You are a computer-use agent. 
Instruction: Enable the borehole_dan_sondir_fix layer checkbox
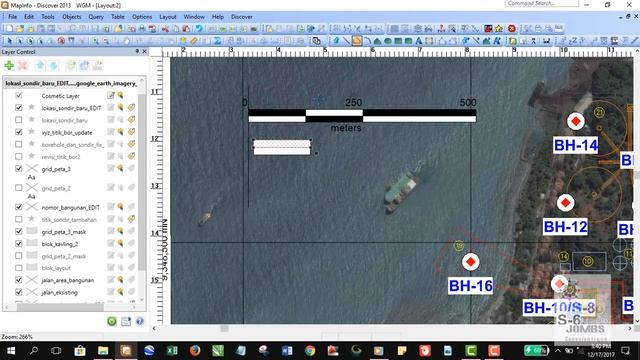click(18, 144)
